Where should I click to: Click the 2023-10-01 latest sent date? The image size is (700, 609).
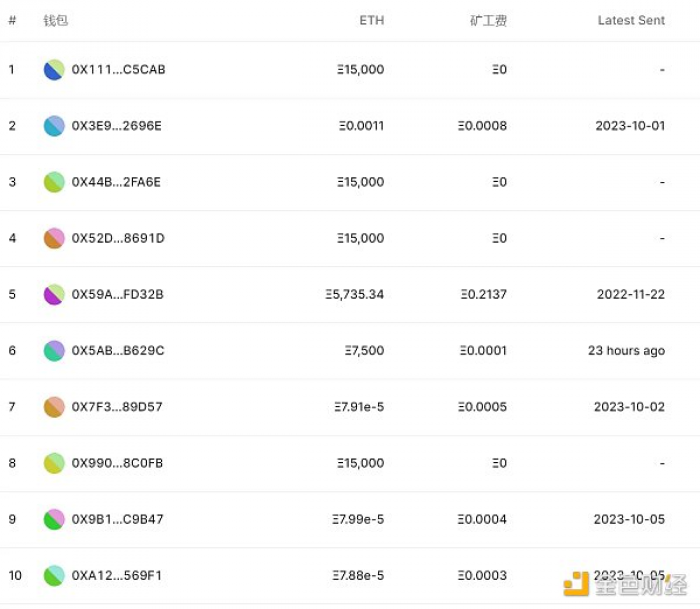[630, 126]
